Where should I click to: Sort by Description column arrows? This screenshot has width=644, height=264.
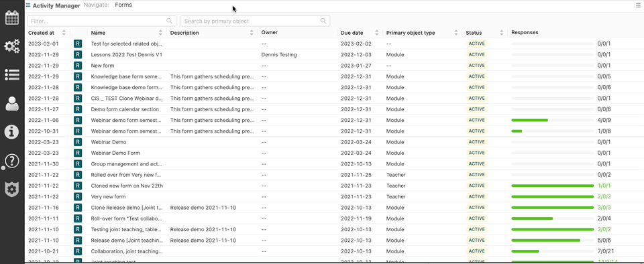click(x=252, y=33)
